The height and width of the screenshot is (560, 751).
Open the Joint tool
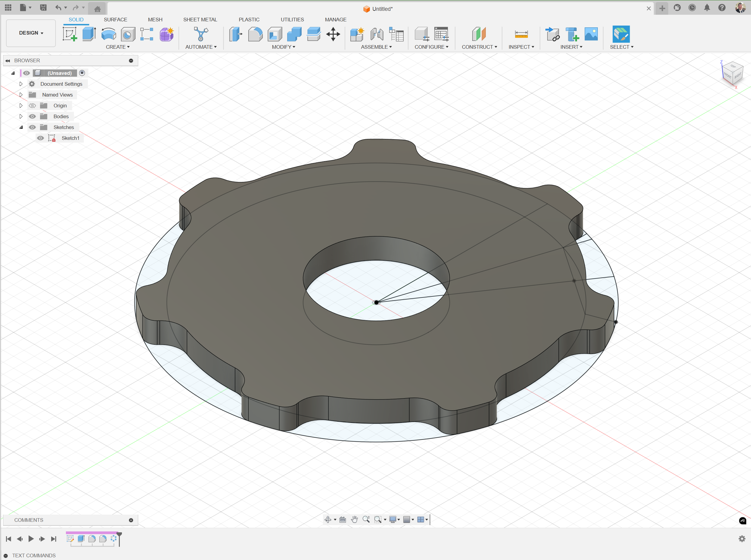coord(377,34)
